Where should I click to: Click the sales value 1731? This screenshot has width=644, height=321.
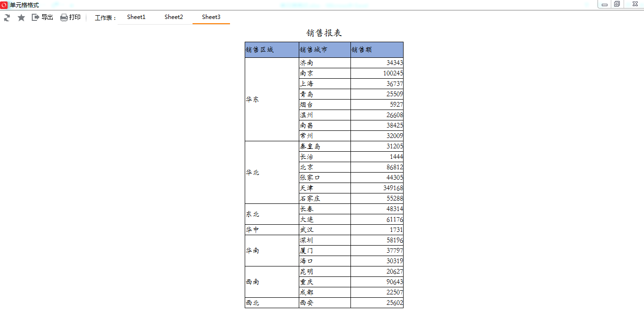pyautogui.click(x=396, y=230)
